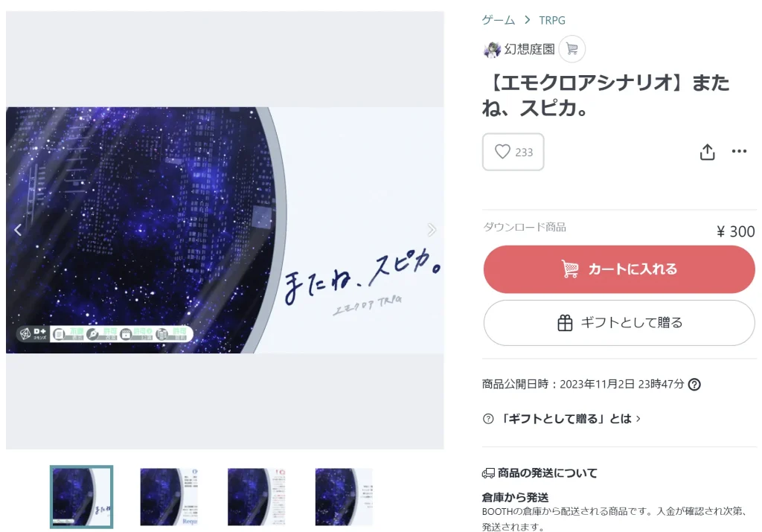Click the question icon before ギフトとして贈る」とは
Image resolution: width=762 pixels, height=532 pixels.
pyautogui.click(x=488, y=419)
